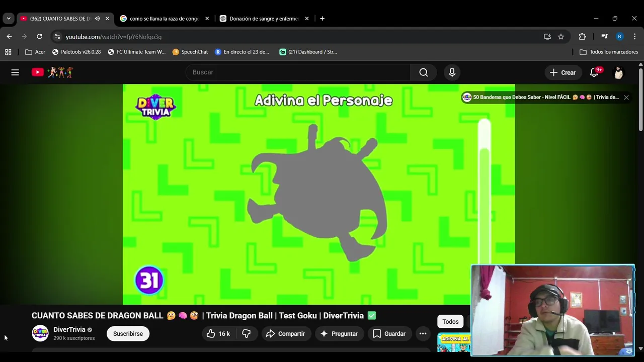Open the YouTube account avatar menu
Viewport: 644px width, 362px height.
[618, 72]
